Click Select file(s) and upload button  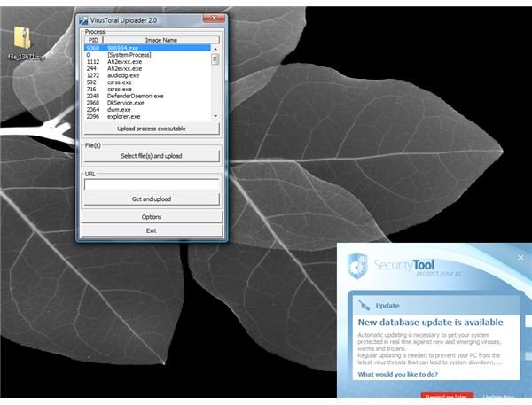pos(152,156)
